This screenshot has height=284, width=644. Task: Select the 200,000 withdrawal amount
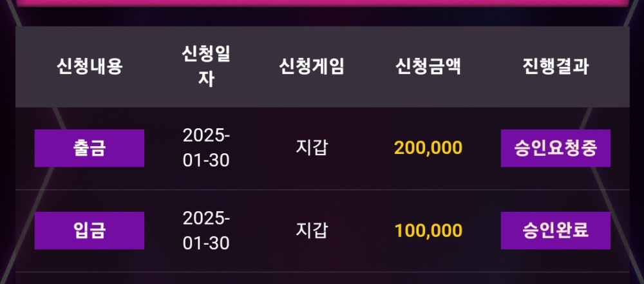pos(428,148)
